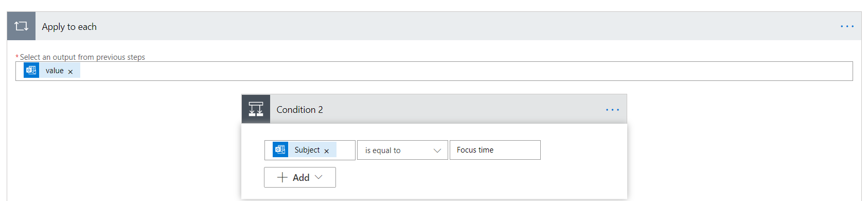Click the Add button label

(x=301, y=178)
